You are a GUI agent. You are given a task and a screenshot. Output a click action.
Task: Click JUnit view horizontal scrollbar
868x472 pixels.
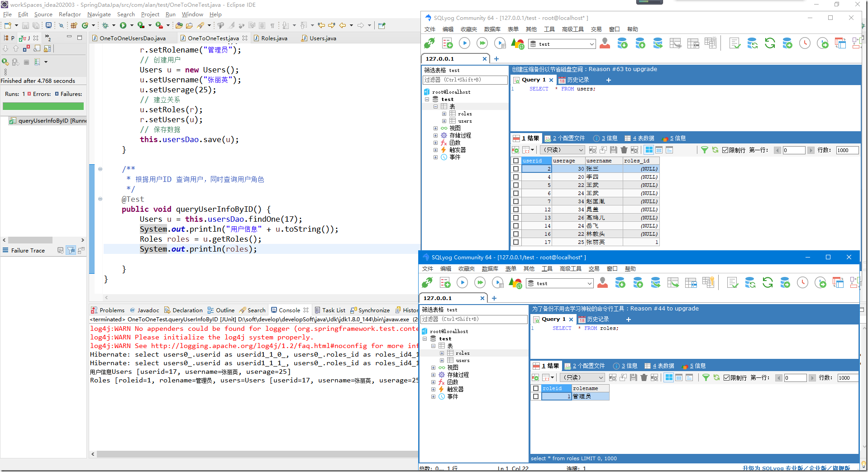click(30, 240)
